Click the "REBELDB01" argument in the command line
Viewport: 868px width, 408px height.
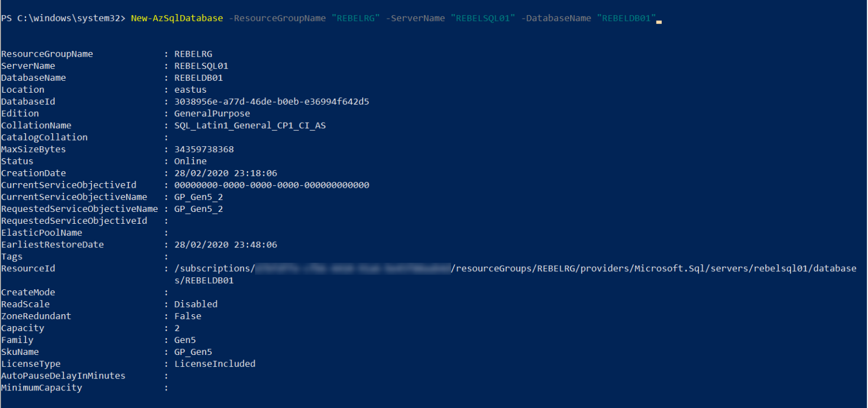tap(626, 18)
